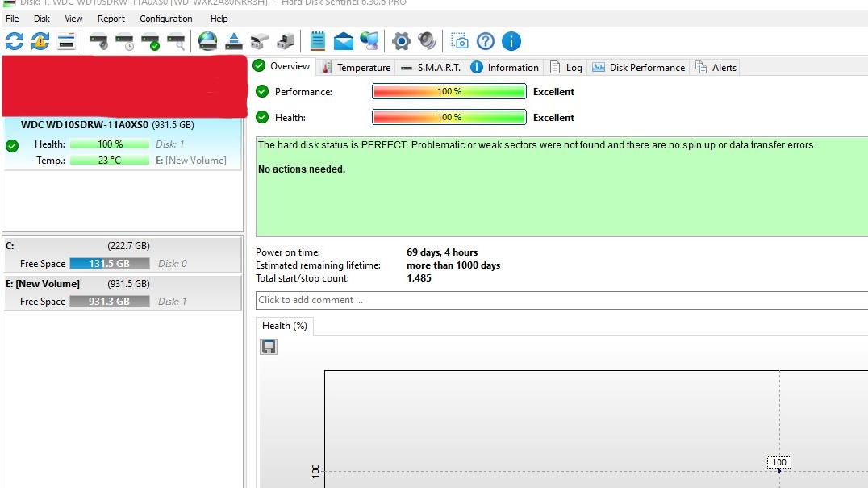Switch to the S.M.A.R.T. tab
Screen dimensions: 868x488
(x=431, y=68)
